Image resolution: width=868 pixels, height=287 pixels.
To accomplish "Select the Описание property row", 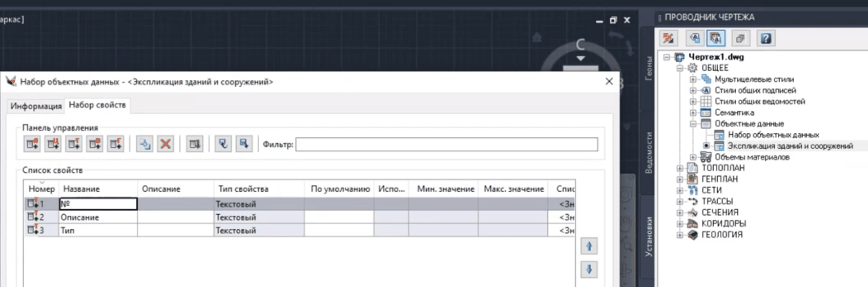I will coord(79,217).
